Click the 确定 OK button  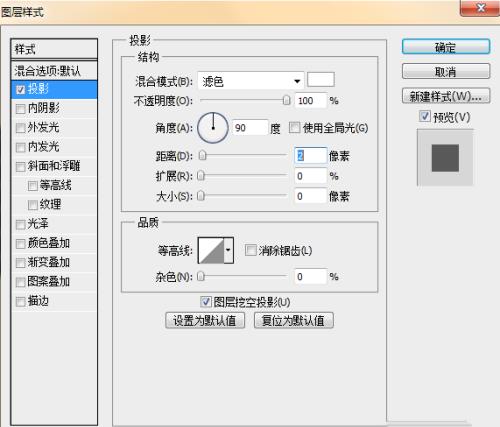pos(446,47)
